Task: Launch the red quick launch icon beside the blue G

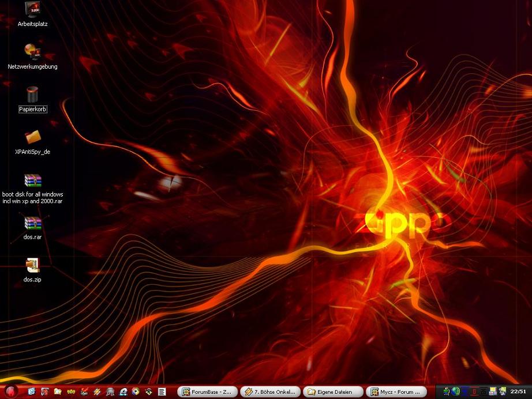Action: [x=45, y=392]
